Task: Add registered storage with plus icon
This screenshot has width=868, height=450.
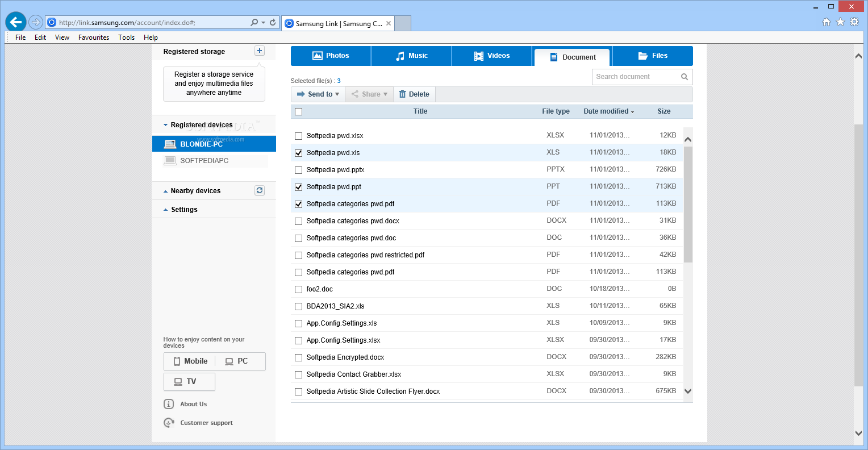Action: point(260,51)
